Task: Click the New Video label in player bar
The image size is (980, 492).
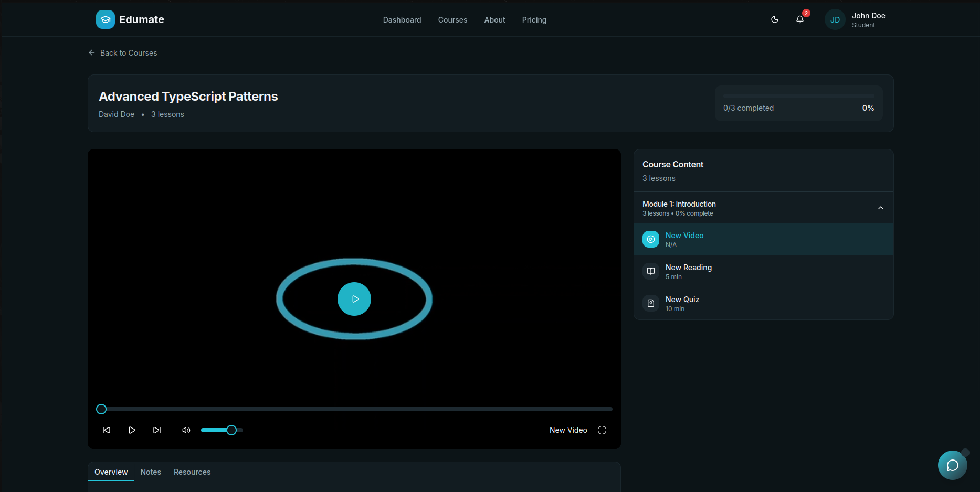Action: (568, 430)
